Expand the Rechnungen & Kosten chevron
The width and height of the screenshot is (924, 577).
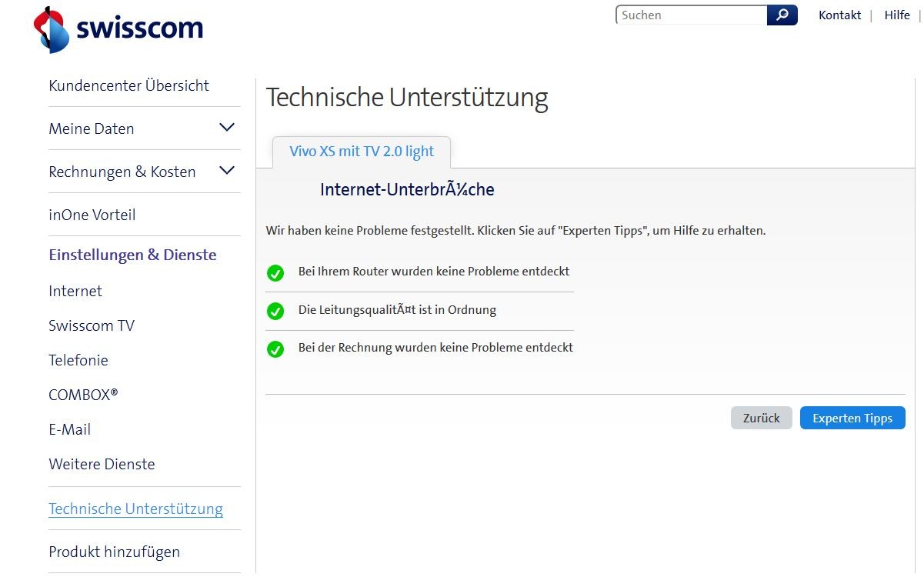226,171
